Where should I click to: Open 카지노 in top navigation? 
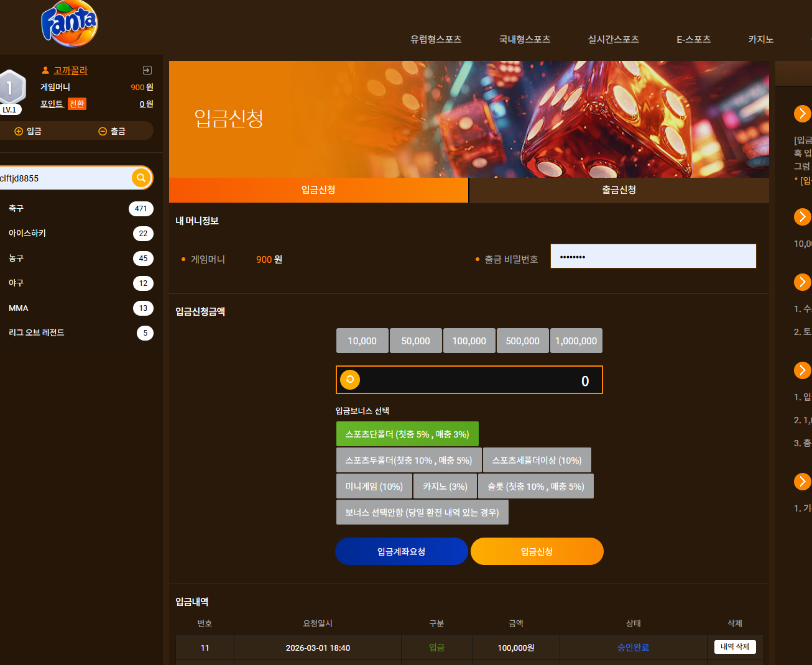coord(760,39)
